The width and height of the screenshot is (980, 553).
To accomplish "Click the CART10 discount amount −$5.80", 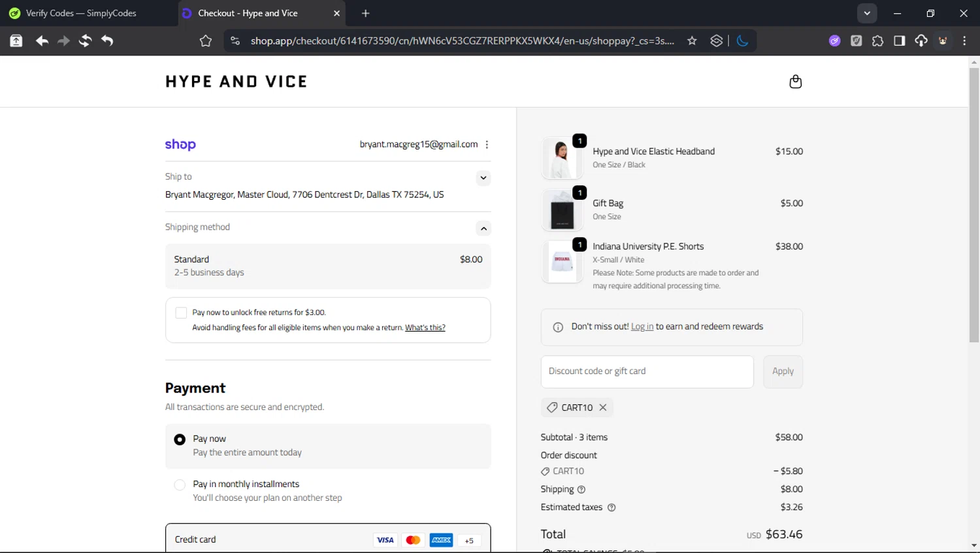I will pos(788,471).
